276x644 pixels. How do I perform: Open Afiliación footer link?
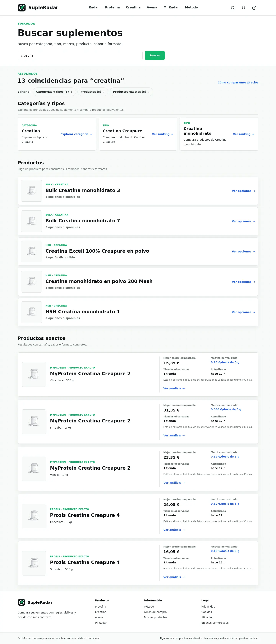pyautogui.click(x=207, y=618)
